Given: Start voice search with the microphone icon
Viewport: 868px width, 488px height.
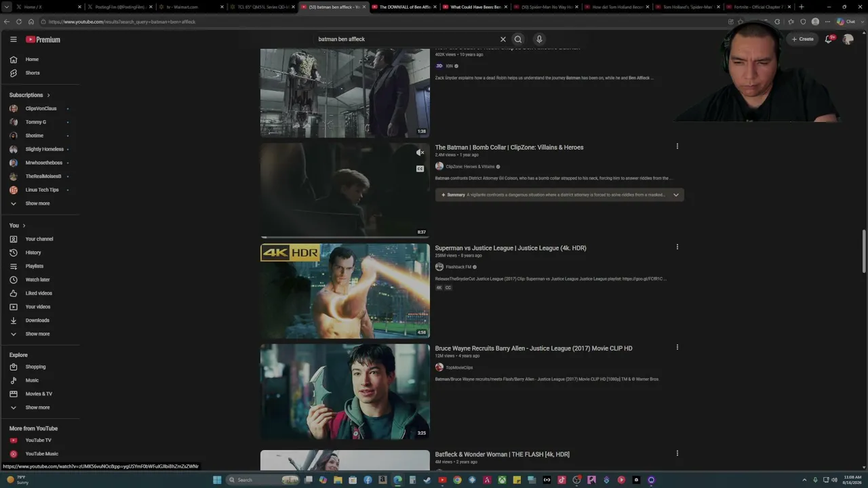Looking at the screenshot, I should (x=539, y=39).
